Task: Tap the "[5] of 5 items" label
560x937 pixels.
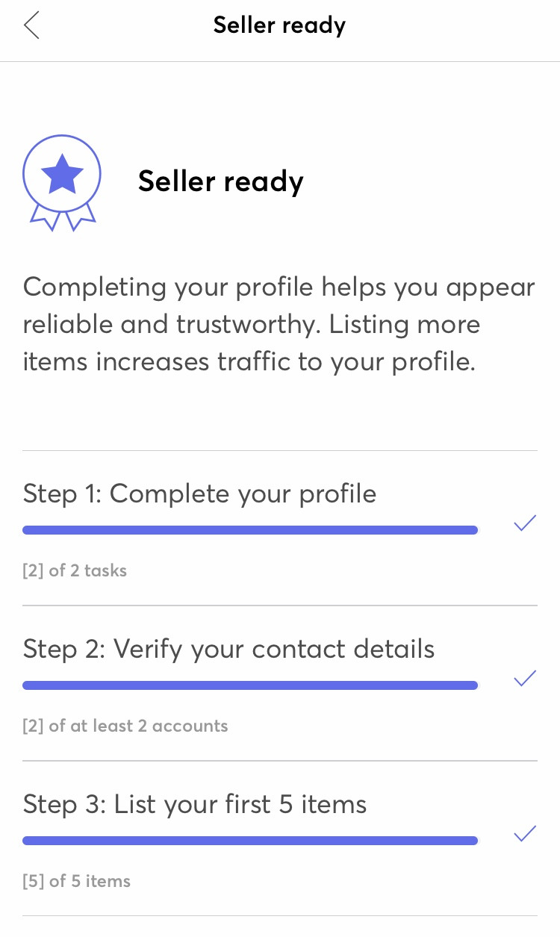Action: coord(77,881)
